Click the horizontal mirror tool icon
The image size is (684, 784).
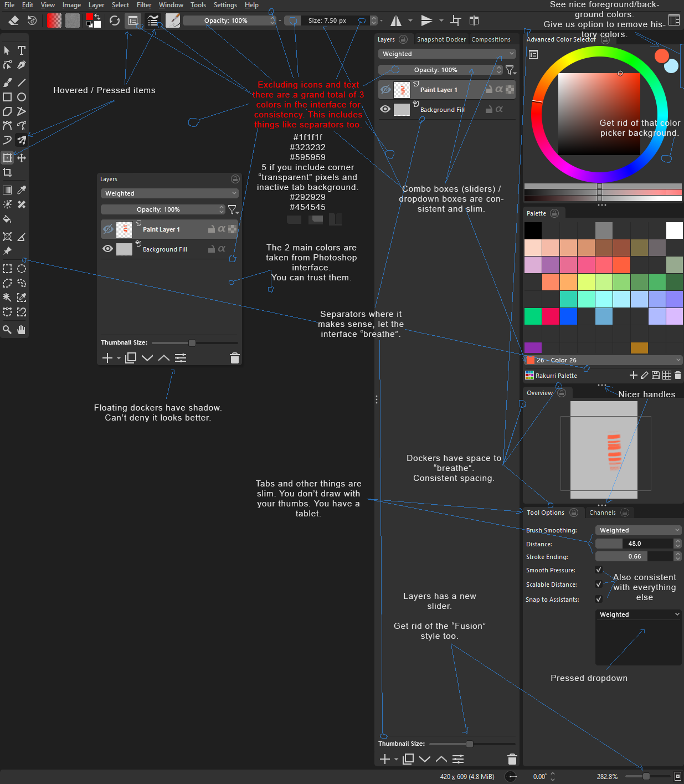[x=396, y=21]
